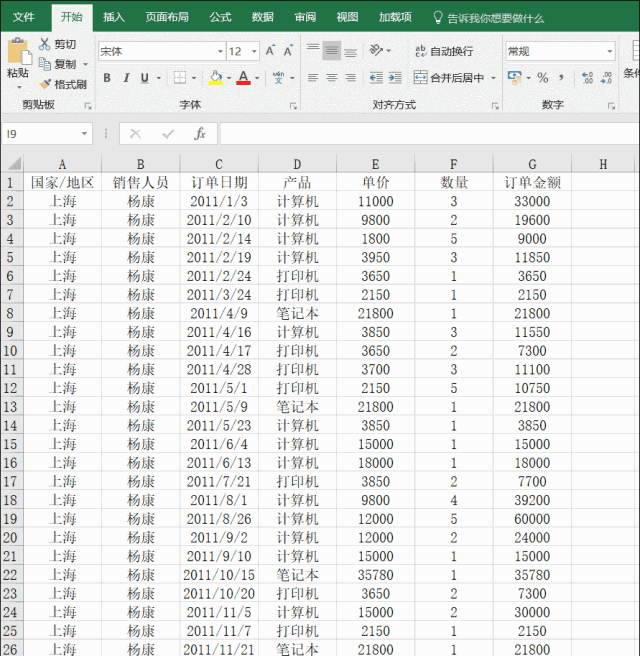
Task: Open underline style dropdown arrow
Action: (159, 78)
